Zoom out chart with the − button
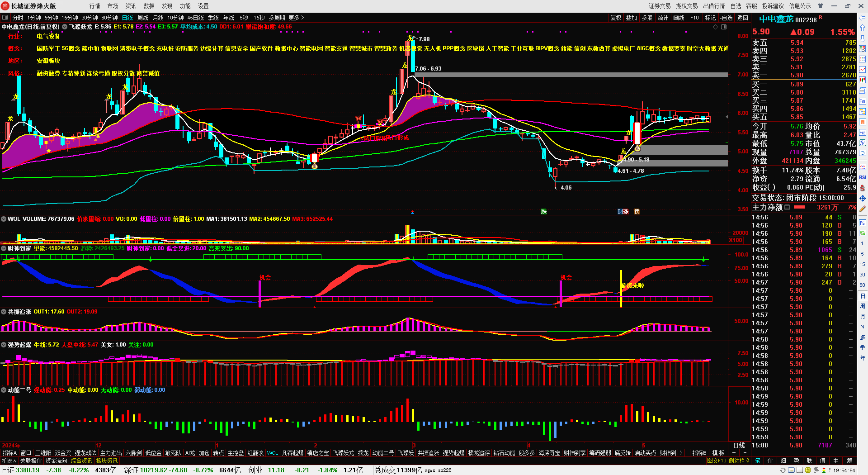 click(745, 453)
